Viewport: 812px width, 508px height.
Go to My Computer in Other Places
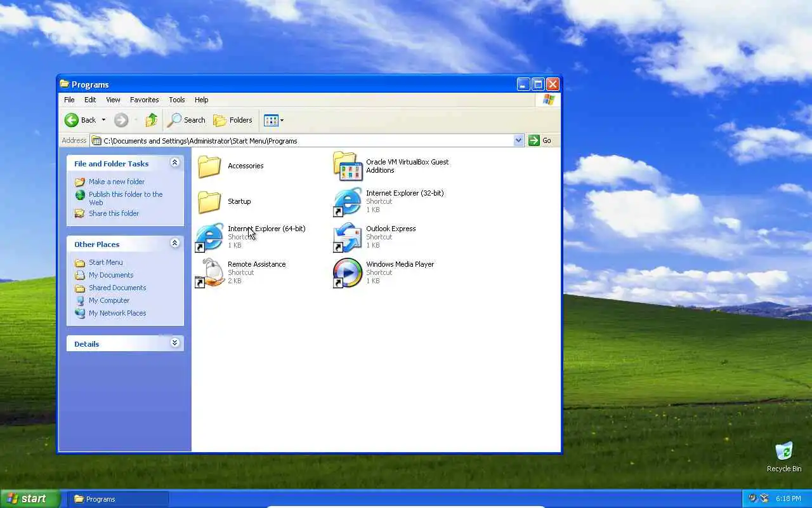(x=109, y=300)
